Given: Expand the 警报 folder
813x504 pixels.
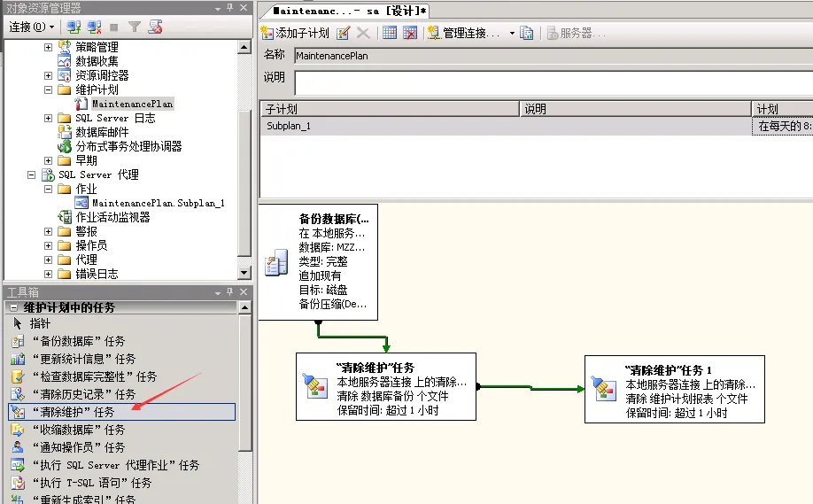Looking at the screenshot, I should point(48,232).
